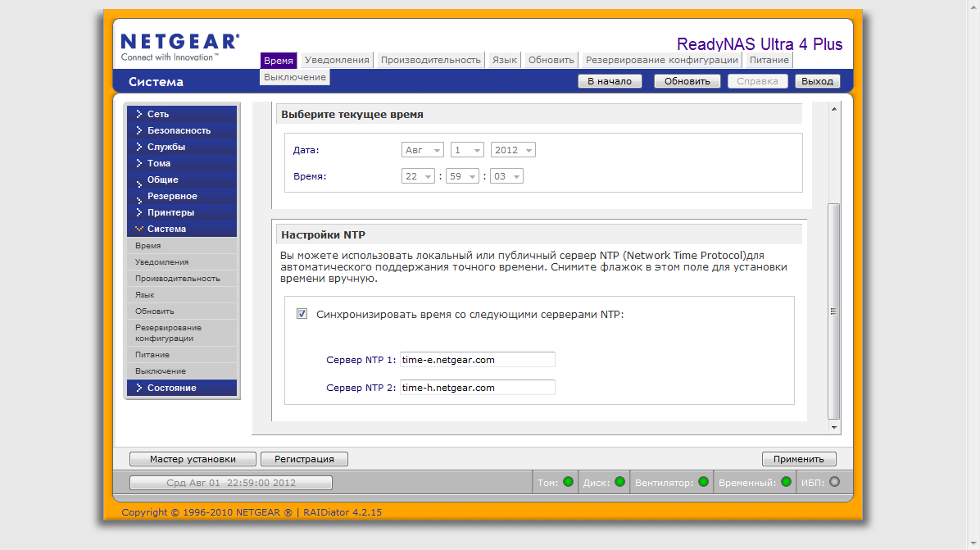Click the Выберите текущее время heading
Viewport: 980px width, 550px height.
352,115
